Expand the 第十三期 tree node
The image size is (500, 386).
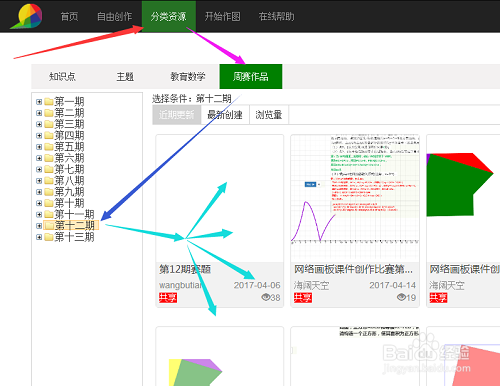click(39, 237)
